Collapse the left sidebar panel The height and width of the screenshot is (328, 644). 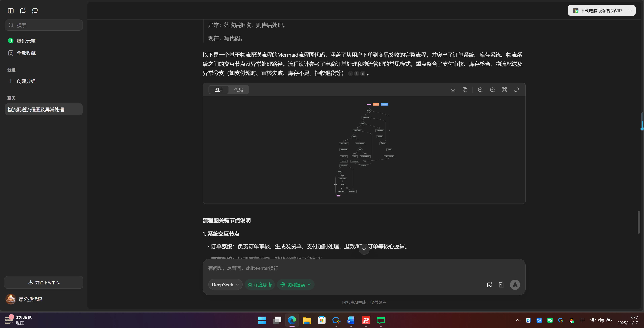point(10,11)
